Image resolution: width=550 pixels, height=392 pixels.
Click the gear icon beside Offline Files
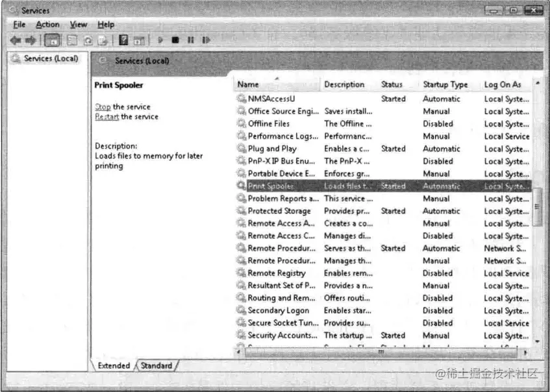pyautogui.click(x=242, y=123)
